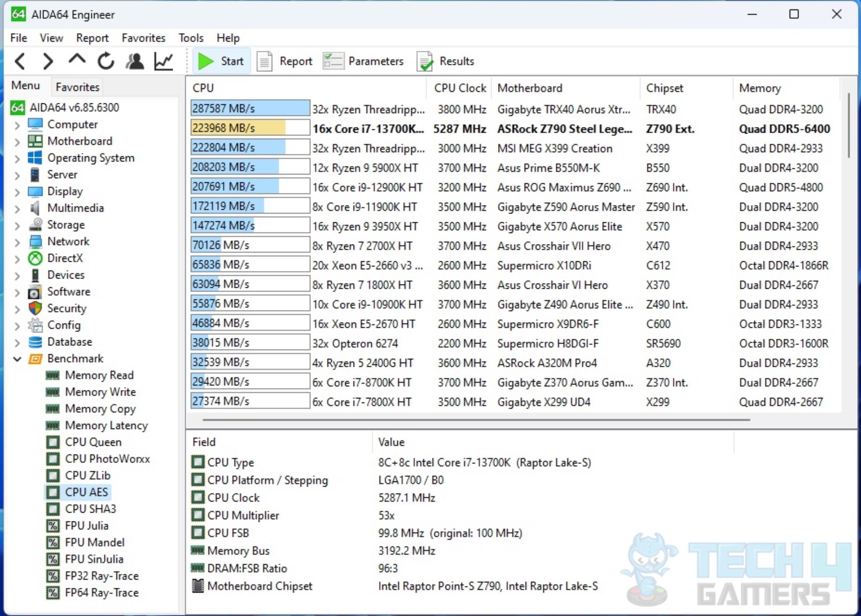
Task: Select Memory Latency benchmark icon
Action: pyautogui.click(x=53, y=426)
